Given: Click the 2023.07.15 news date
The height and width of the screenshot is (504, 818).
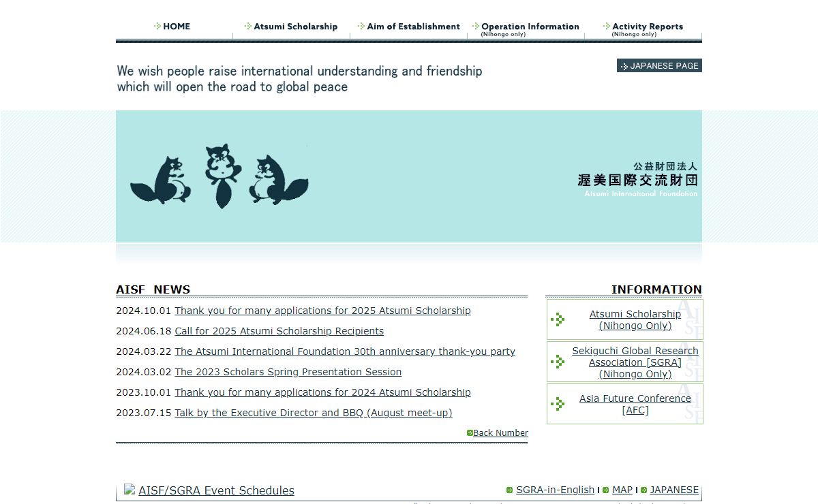Looking at the screenshot, I should 144,413.
